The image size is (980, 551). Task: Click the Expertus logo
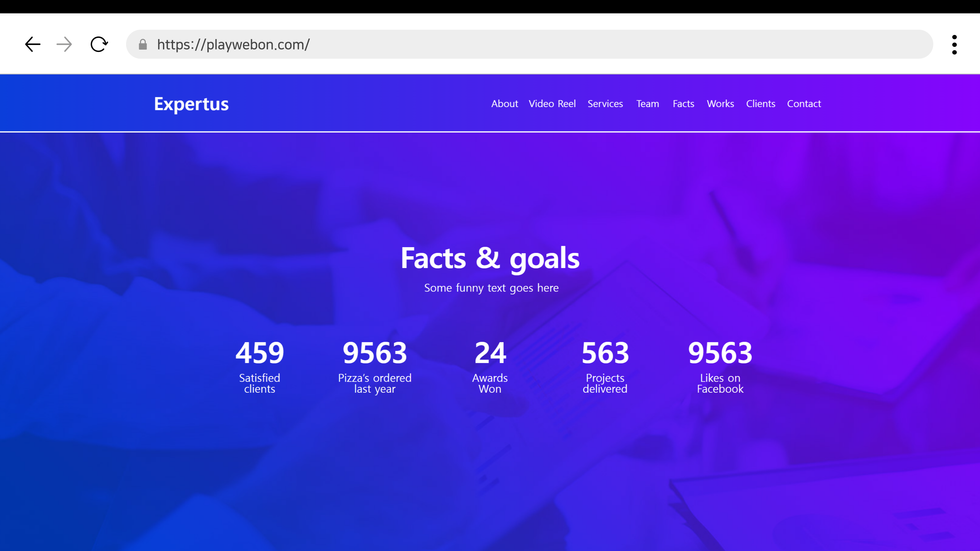[x=191, y=104]
